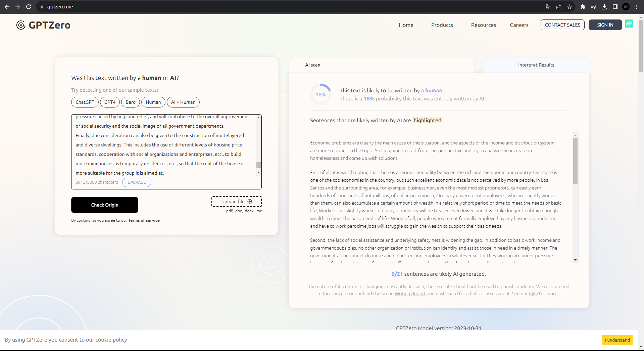Open the Resources menu

click(x=484, y=25)
